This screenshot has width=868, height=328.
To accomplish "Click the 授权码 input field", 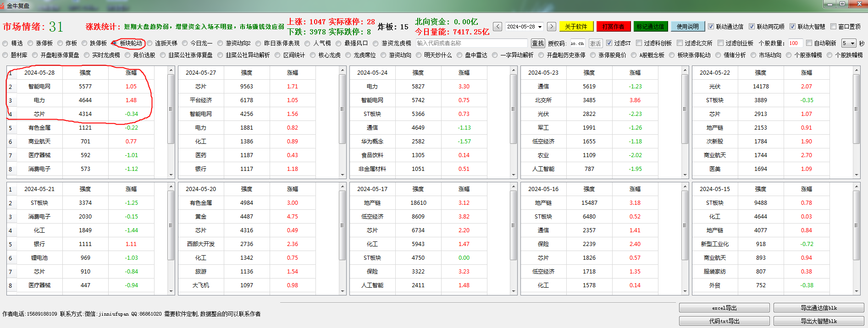I will [577, 43].
